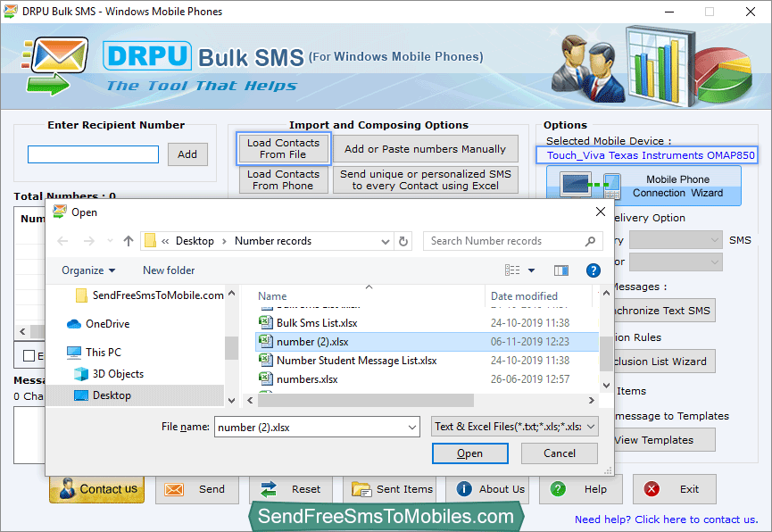This screenshot has width=772, height=532.
Task: Click the File name text field
Action: pyautogui.click(x=311, y=427)
